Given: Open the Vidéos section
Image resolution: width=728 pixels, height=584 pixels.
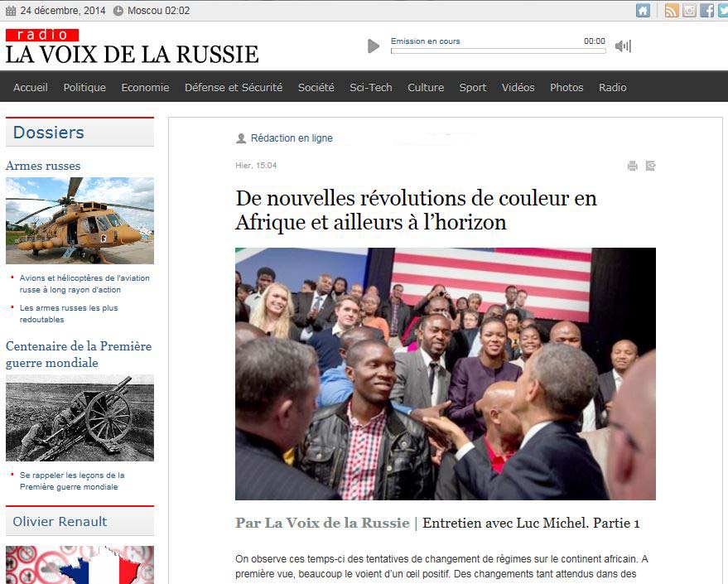Looking at the screenshot, I should click(518, 87).
